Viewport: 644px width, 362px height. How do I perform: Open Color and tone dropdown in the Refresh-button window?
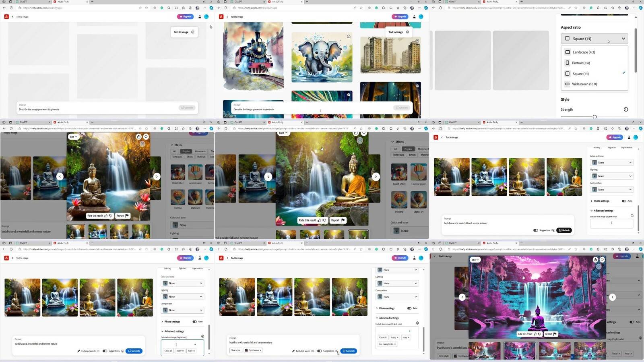tap(611, 163)
